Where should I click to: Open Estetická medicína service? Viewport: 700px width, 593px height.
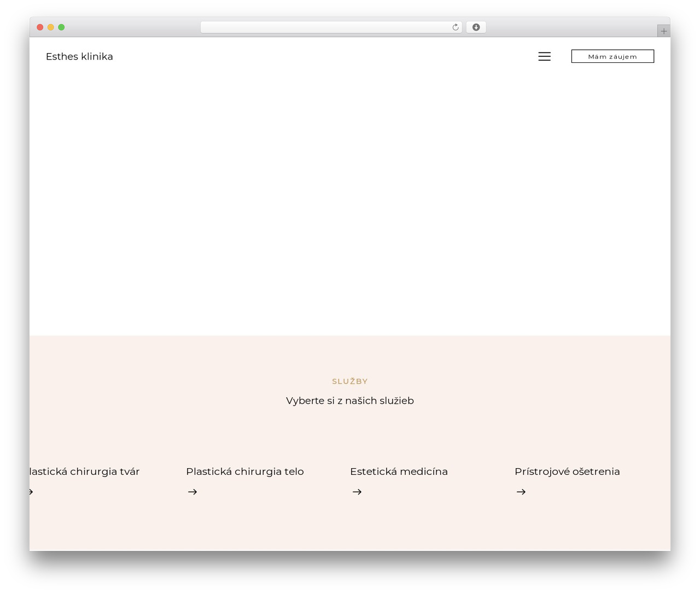[399, 472]
